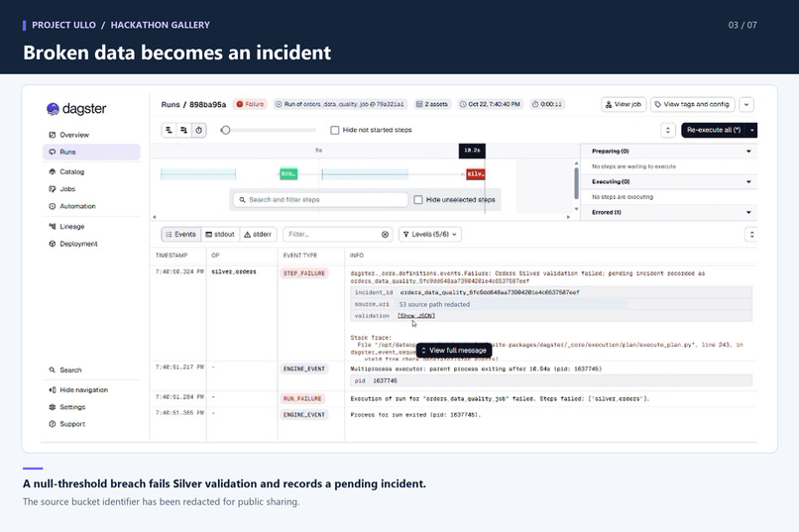799x532 pixels.
Task: Click the step status panel scrollbar
Action: tap(576, 183)
